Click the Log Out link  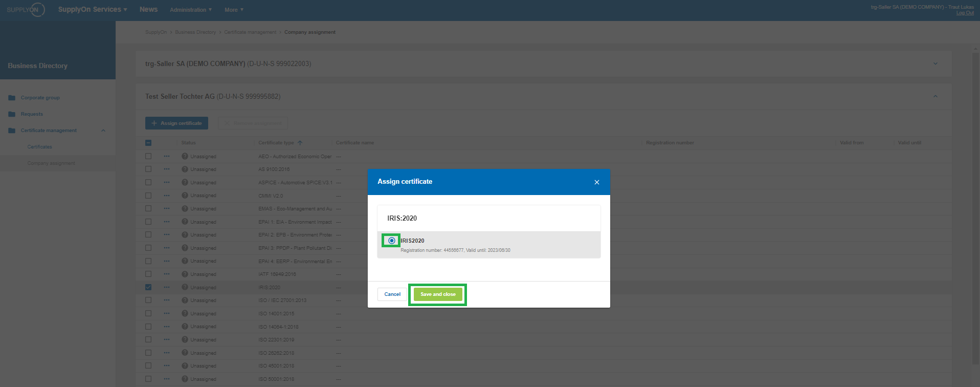pyautogui.click(x=965, y=13)
